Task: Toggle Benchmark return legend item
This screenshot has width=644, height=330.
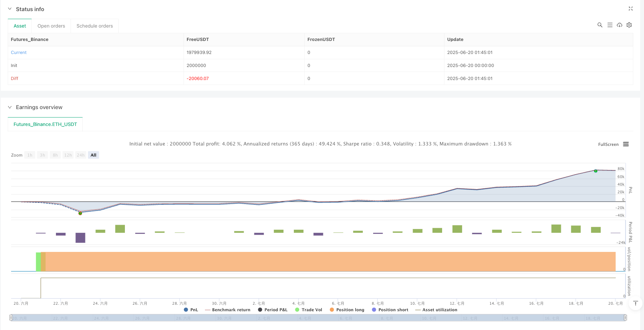Action: tap(228, 310)
